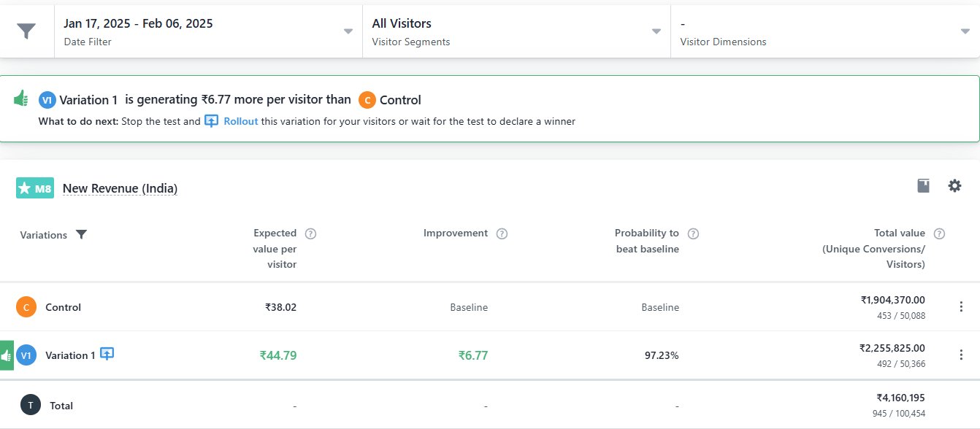Click rollout icon next to Variation 1 row

(107, 354)
